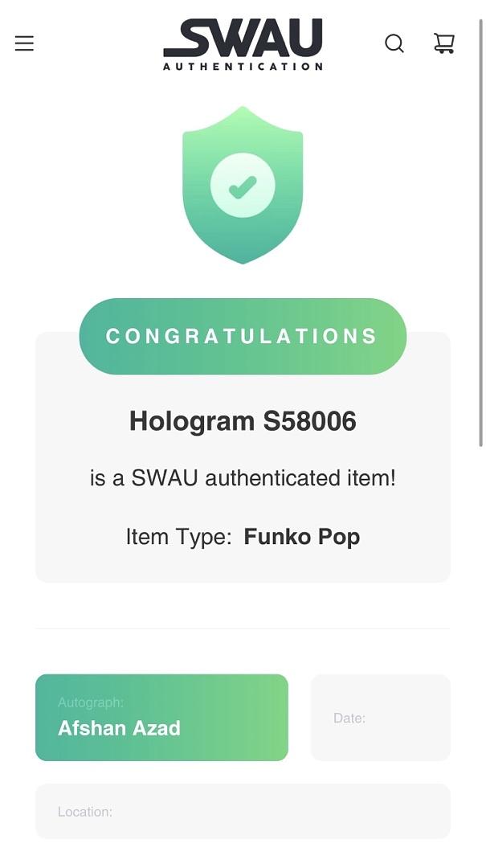This screenshot has width=486, height=868.
Task: Open the hamburger menu
Action: [24, 43]
